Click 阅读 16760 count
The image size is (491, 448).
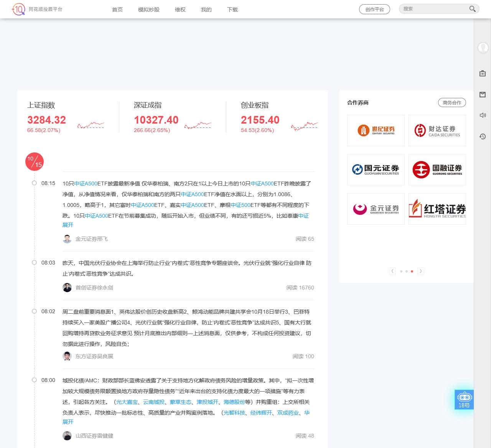point(300,288)
